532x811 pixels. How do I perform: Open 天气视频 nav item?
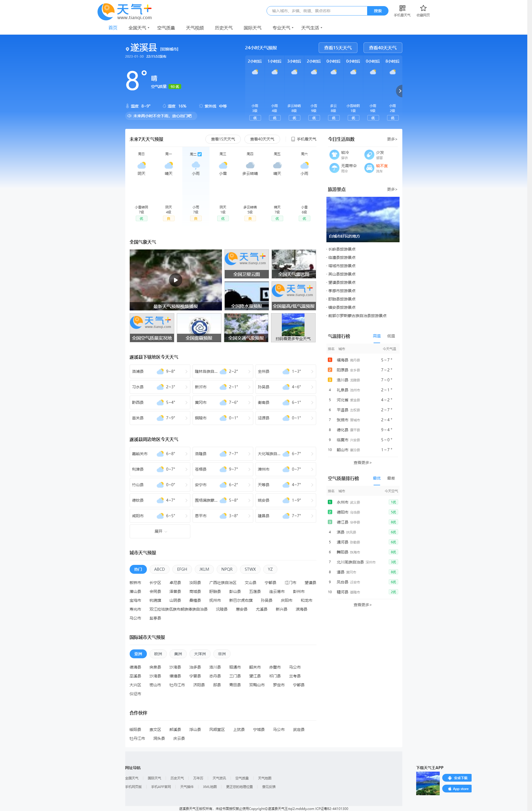click(195, 28)
